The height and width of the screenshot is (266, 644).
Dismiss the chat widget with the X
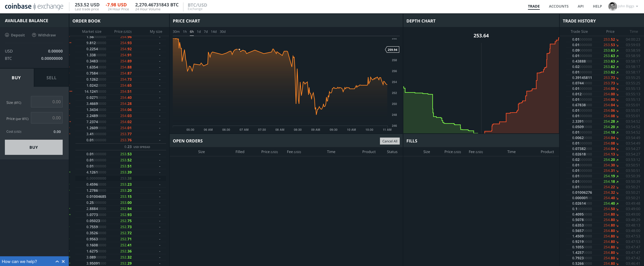pyautogui.click(x=63, y=261)
